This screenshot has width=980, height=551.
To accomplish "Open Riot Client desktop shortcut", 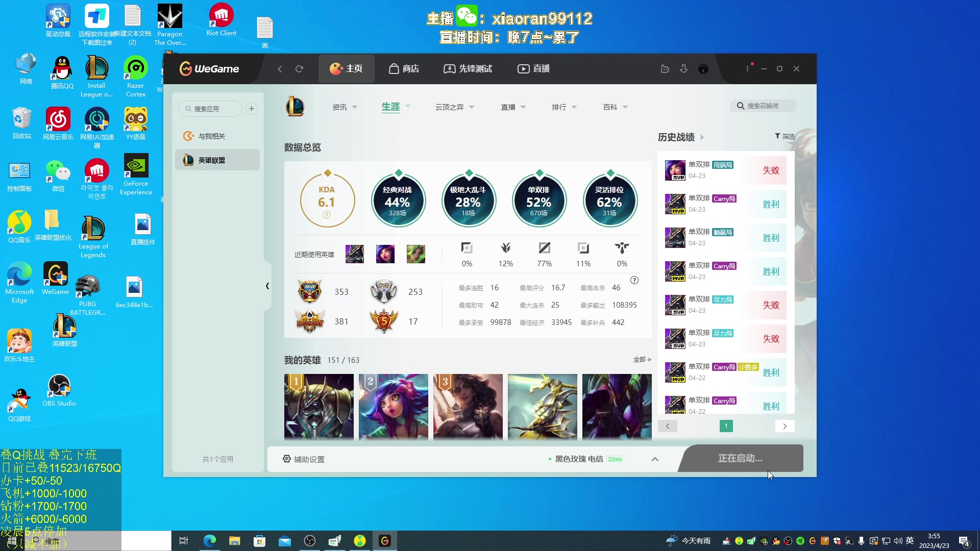I will coord(221,20).
